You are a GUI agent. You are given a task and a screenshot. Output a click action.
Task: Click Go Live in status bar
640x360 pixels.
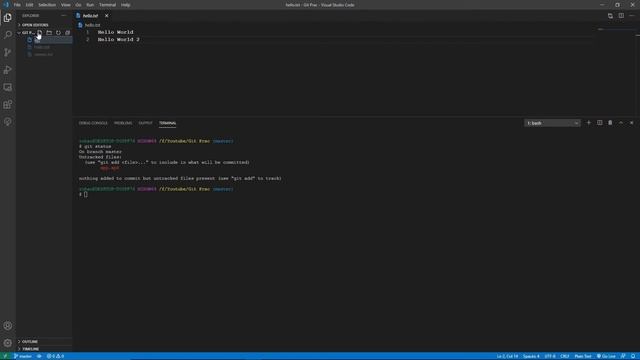point(606,356)
